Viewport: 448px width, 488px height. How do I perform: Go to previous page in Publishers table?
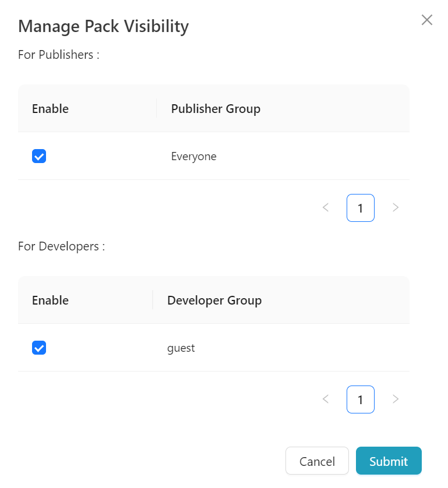pos(326,208)
